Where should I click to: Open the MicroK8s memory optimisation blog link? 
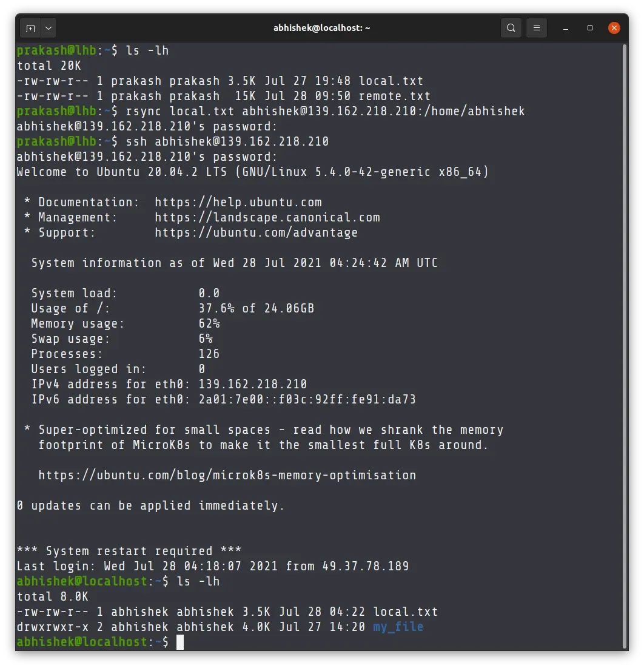coord(227,475)
